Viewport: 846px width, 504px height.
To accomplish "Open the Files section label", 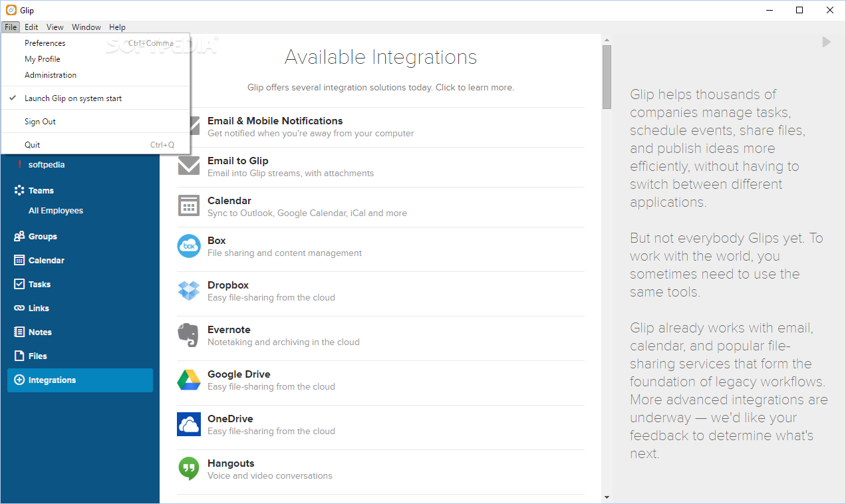I will (x=38, y=356).
